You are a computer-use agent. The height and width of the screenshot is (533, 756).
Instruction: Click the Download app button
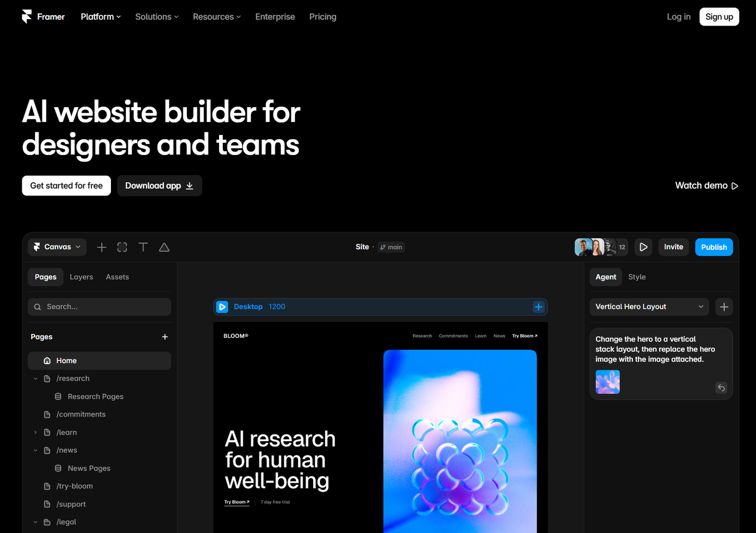159,186
